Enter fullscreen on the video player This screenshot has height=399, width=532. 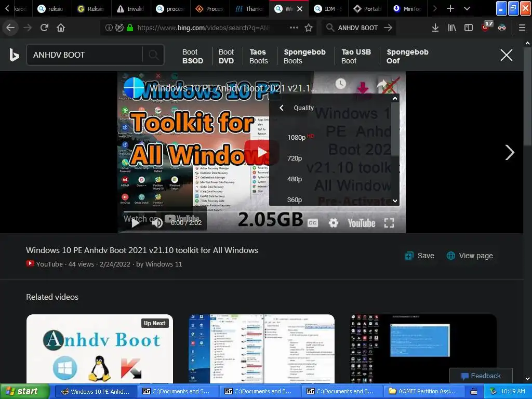click(x=389, y=223)
